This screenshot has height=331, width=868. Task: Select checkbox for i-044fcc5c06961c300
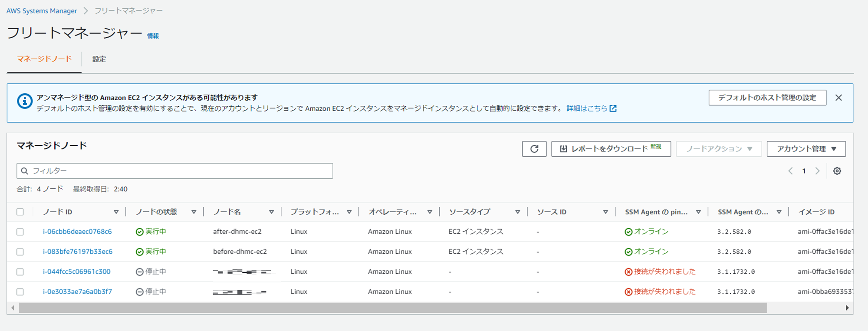tap(20, 272)
